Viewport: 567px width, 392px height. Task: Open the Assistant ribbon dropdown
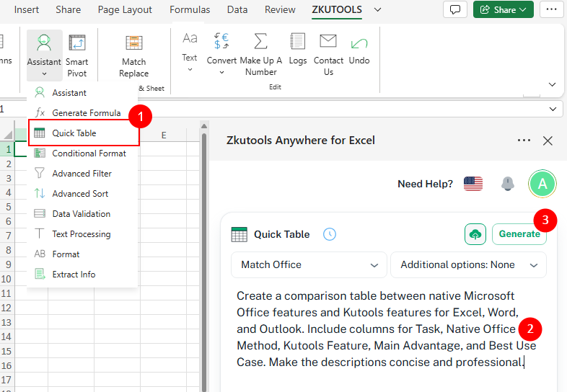pyautogui.click(x=44, y=55)
